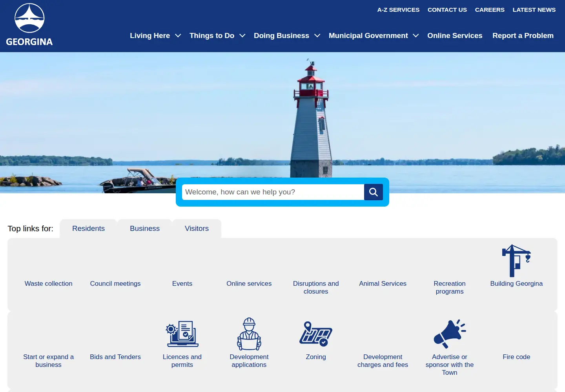
Task: Open the Latest News link
Action: (x=534, y=10)
